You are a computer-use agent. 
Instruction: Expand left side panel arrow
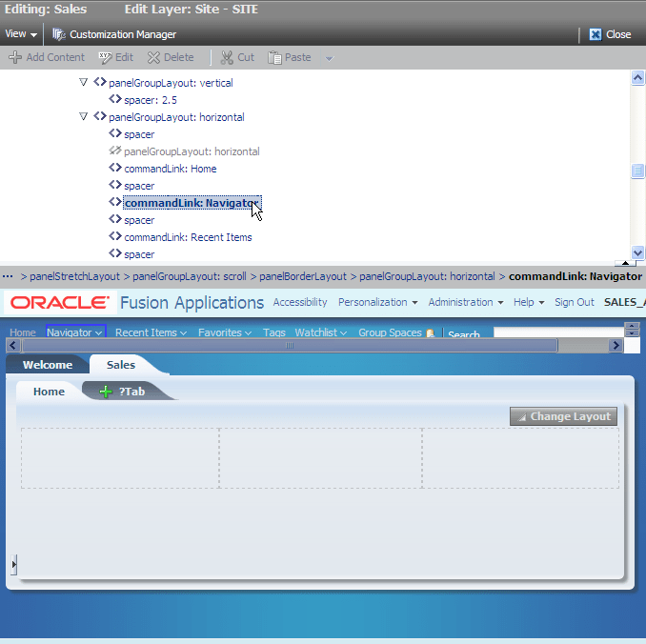point(14,565)
